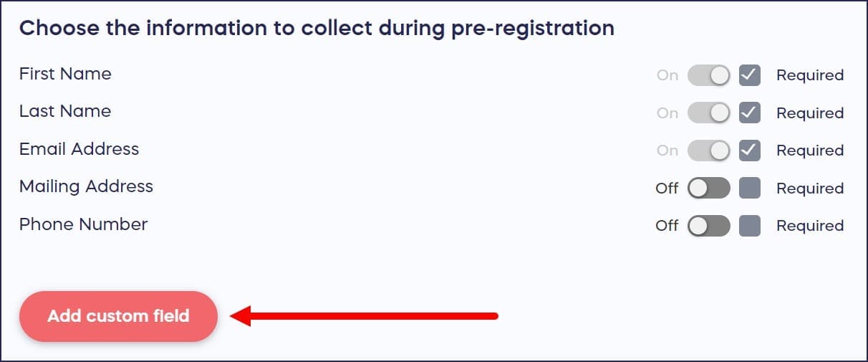Click the Off text beside Phone Number switch
The height and width of the screenshot is (362, 868).
coord(667,226)
